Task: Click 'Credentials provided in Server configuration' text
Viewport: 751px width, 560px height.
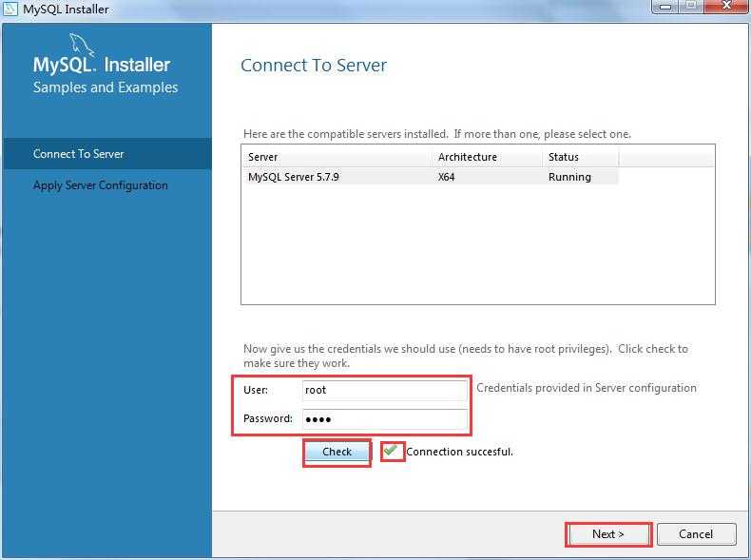Action: point(587,388)
